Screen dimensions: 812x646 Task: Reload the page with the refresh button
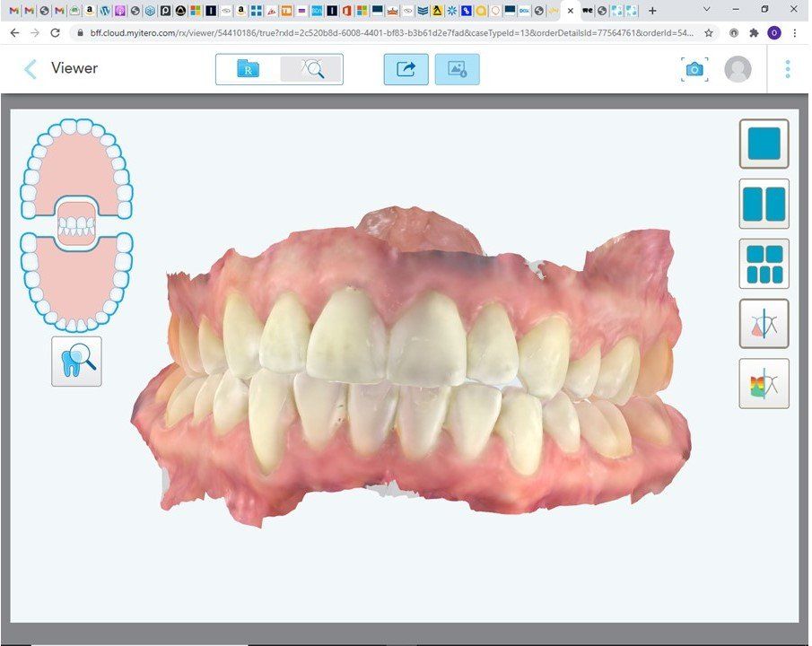pos(56,32)
